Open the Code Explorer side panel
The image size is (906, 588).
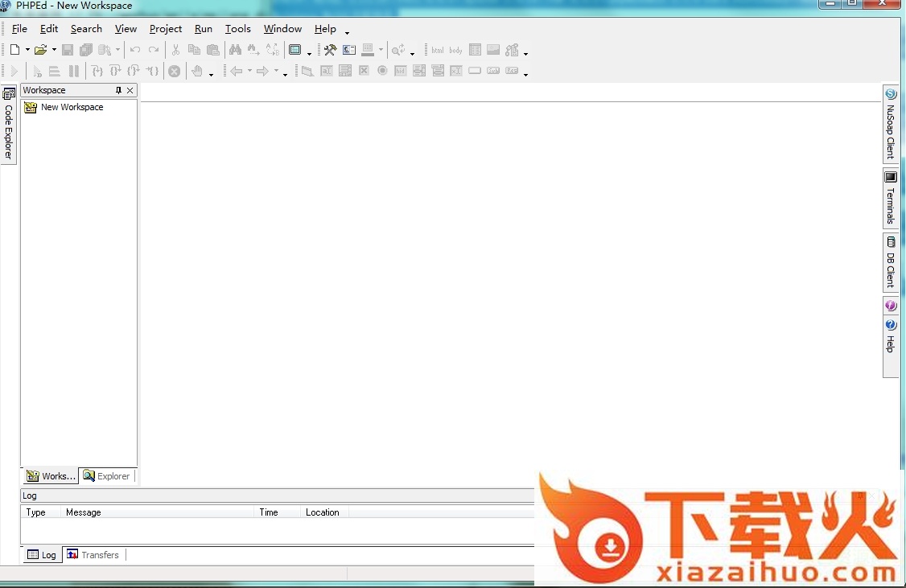coord(9,125)
